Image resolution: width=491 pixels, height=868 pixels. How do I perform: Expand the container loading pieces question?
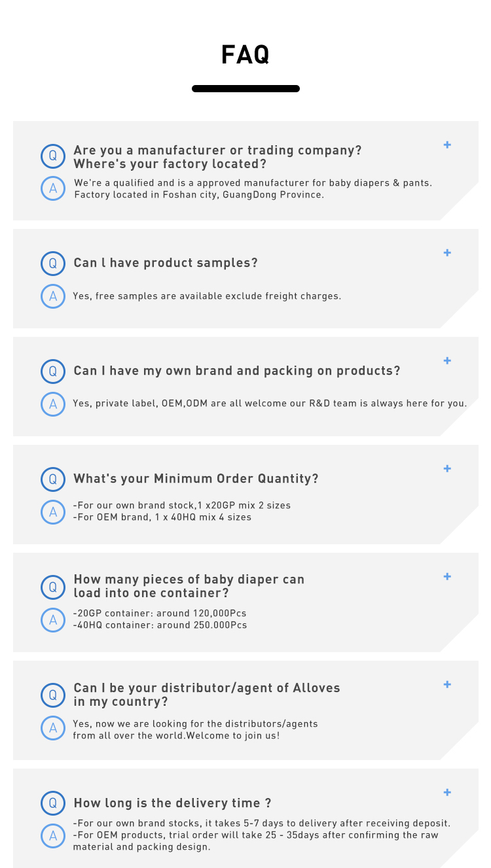(x=447, y=576)
